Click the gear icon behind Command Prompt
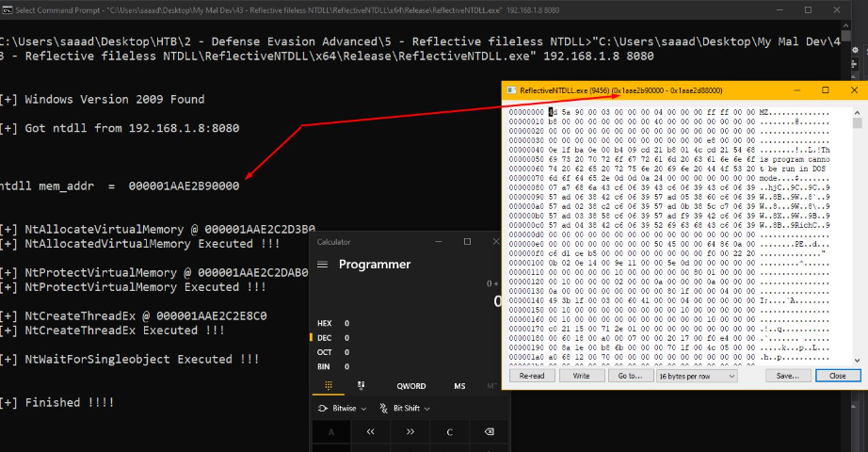The width and height of the screenshot is (868, 452). (x=855, y=51)
